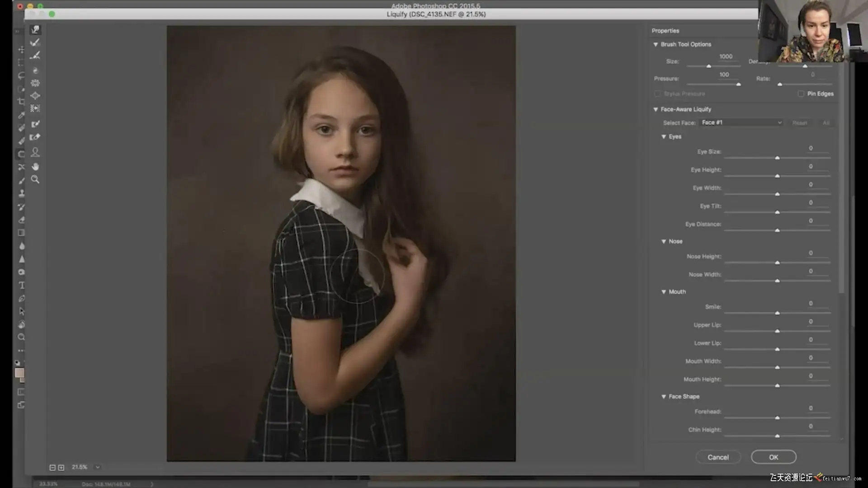
Task: Collapse the Brush Tool Options section
Action: click(656, 44)
